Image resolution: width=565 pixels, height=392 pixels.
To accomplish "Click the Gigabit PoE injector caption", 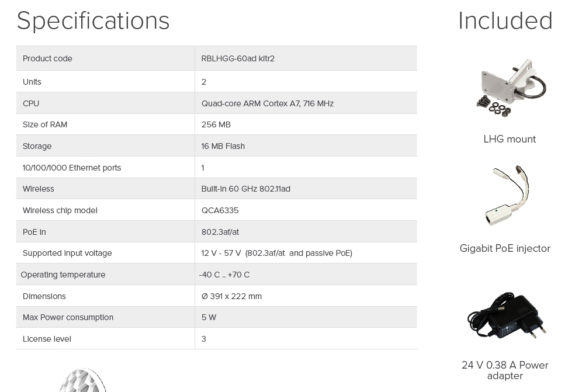I will (505, 248).
